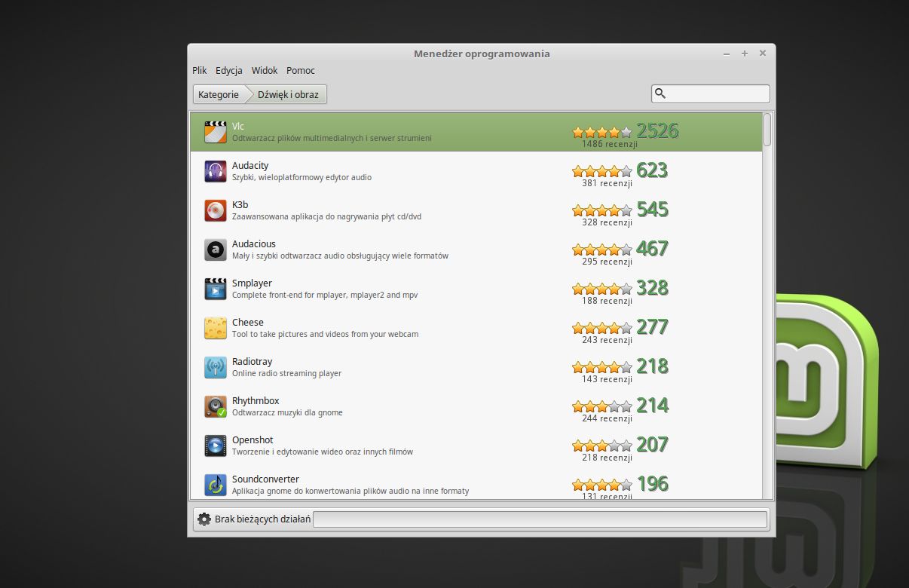909x588 pixels.
Task: Click the K3b disc icon
Action: click(216, 210)
